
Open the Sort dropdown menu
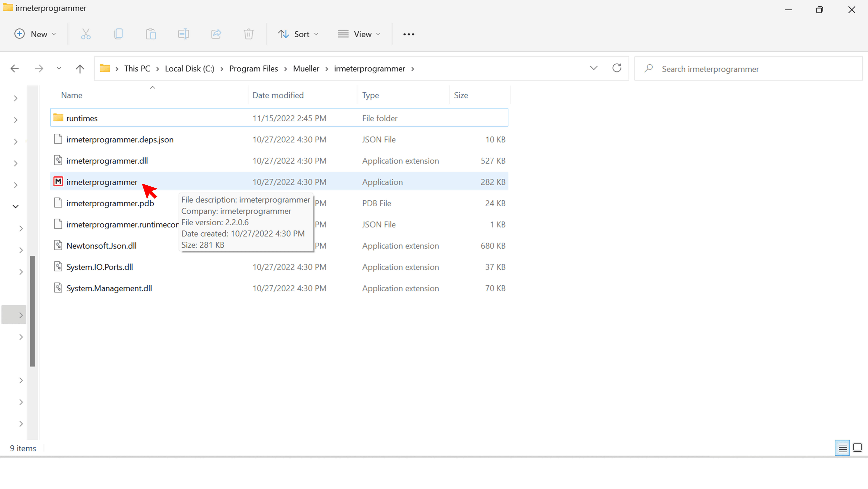[298, 34]
